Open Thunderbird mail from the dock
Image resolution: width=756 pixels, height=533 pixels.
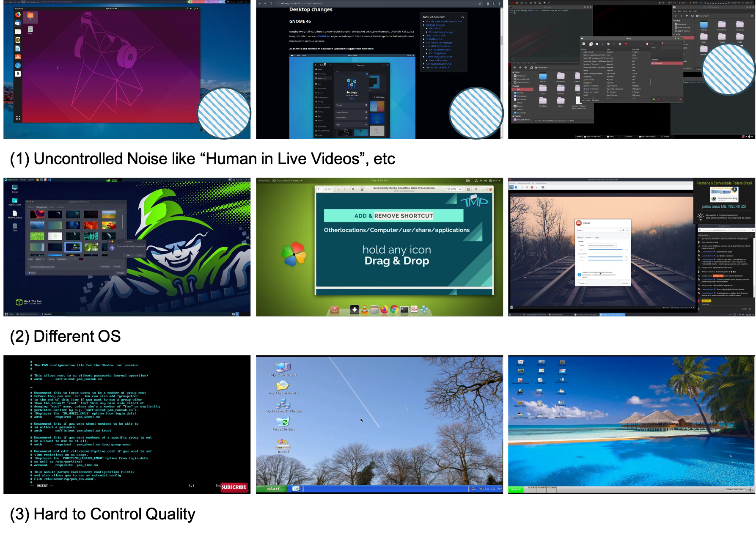click(x=18, y=23)
